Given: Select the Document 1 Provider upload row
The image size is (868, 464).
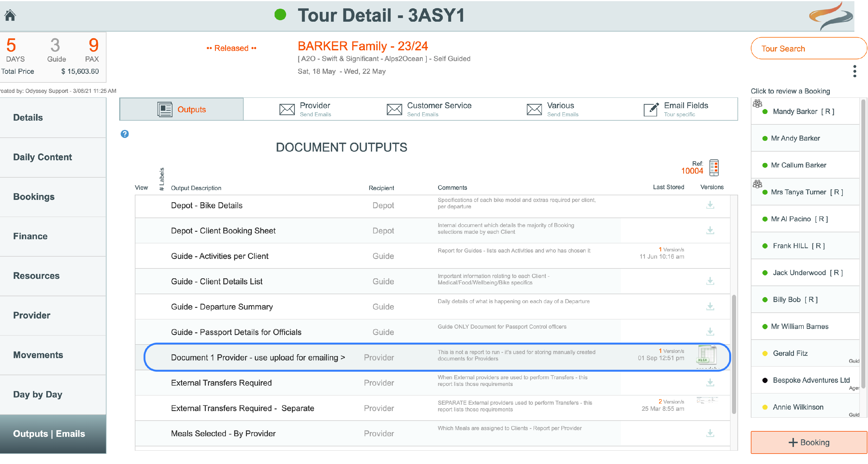Looking at the screenshot, I should pos(433,357).
